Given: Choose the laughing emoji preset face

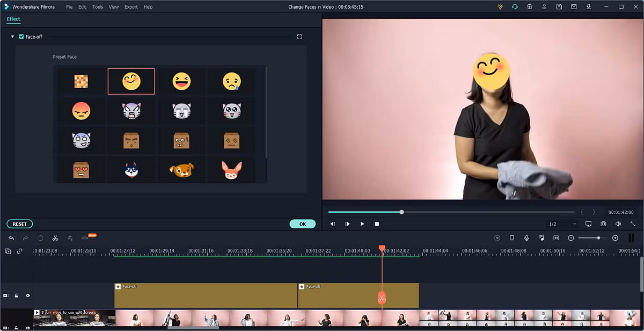Looking at the screenshot, I should pyautogui.click(x=181, y=81).
